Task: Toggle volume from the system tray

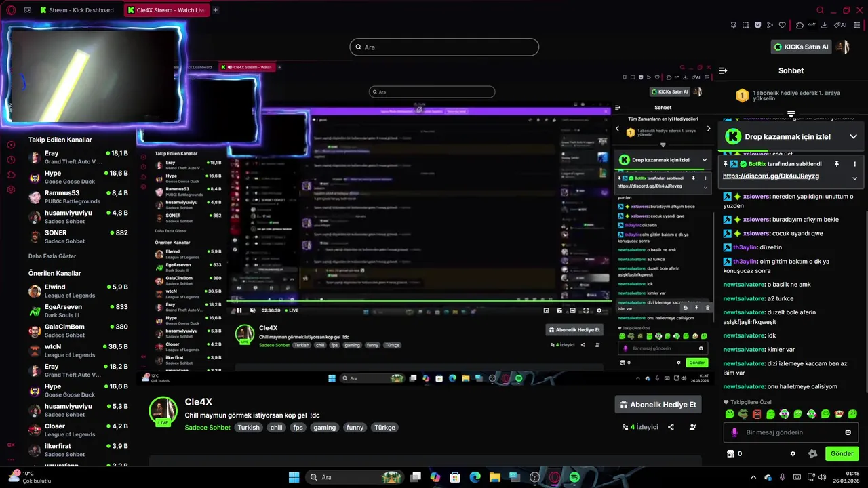Action: [824, 477]
